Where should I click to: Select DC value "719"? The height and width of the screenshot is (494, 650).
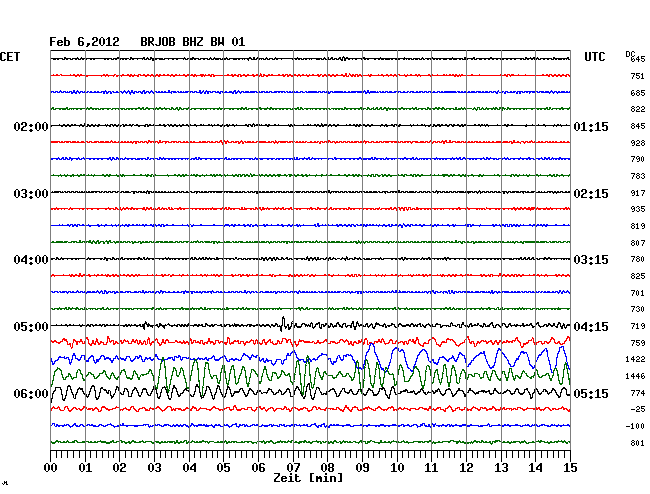coord(638,326)
